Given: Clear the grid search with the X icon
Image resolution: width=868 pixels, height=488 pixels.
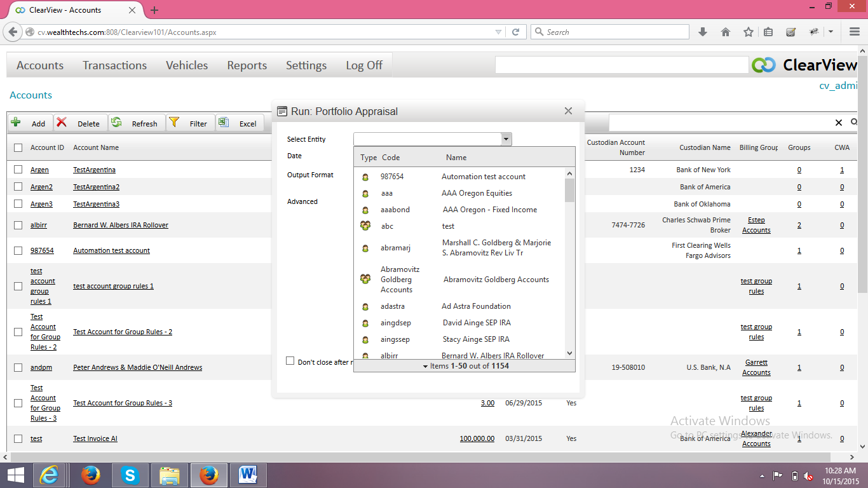Looking at the screenshot, I should pos(839,123).
